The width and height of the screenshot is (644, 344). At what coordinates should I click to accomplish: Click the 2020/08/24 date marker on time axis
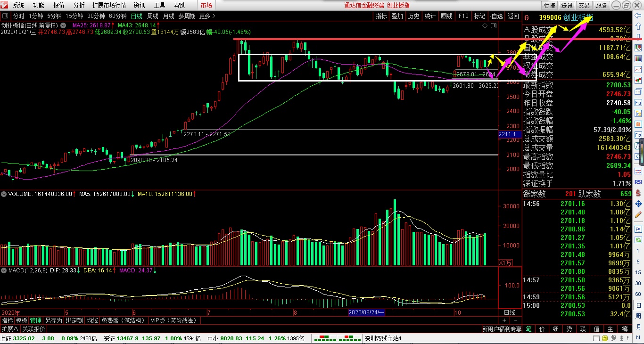point(367,312)
